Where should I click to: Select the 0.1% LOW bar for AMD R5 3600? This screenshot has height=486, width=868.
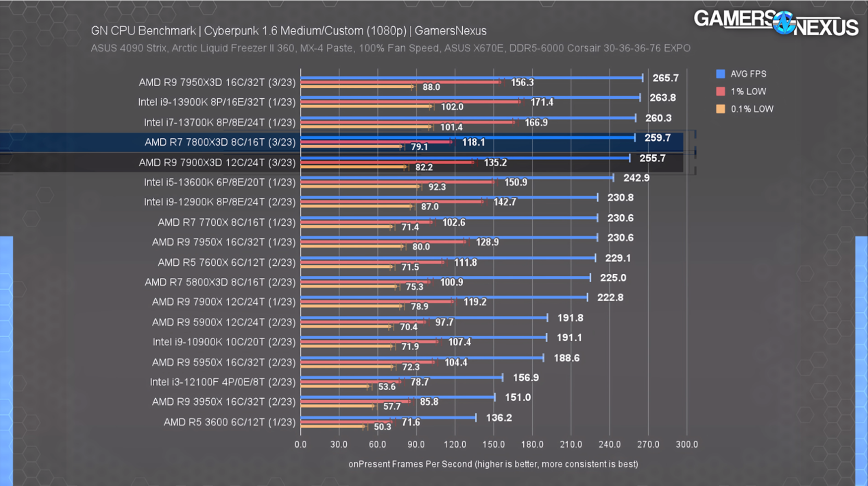click(x=332, y=426)
